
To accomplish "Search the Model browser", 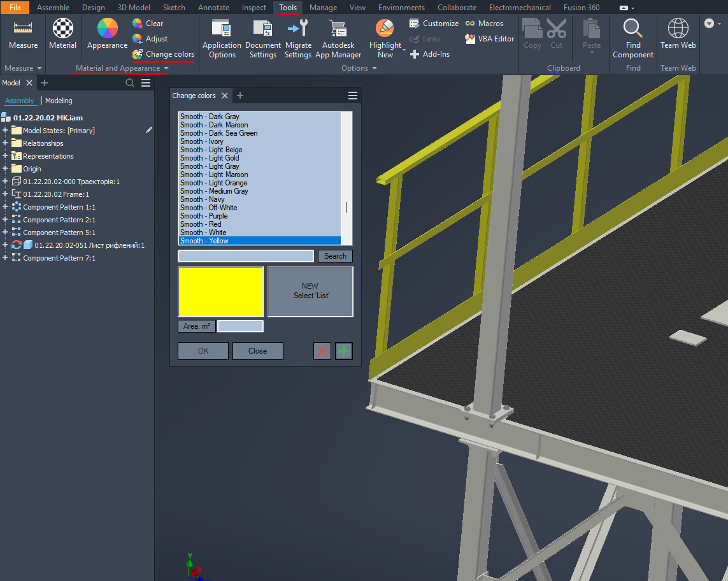I will [130, 83].
